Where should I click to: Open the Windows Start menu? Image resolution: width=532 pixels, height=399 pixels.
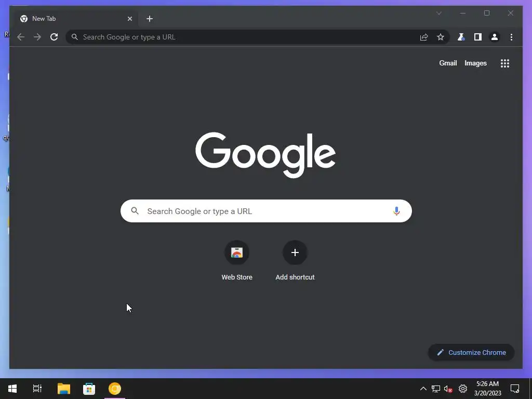pos(12,389)
